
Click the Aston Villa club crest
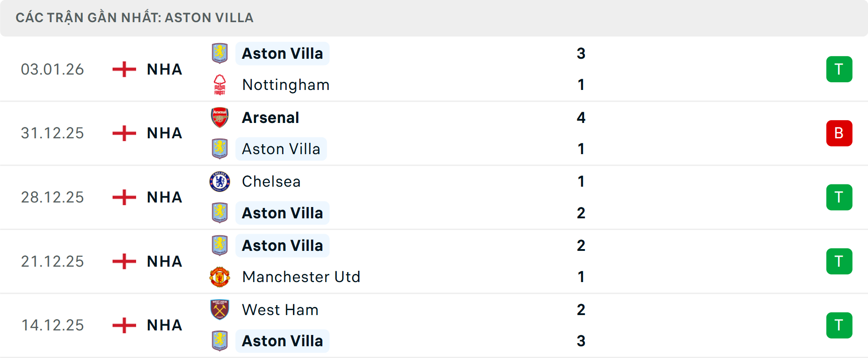click(x=220, y=53)
